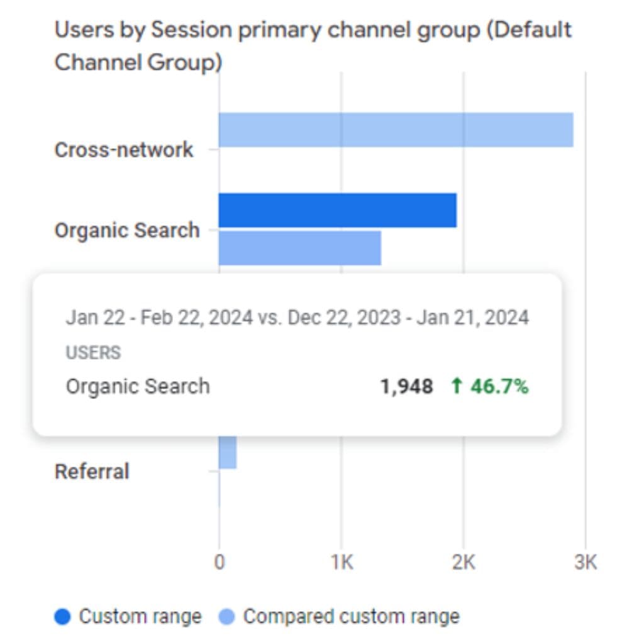Click the USERS heading in tooltip

pyautogui.click(x=93, y=352)
